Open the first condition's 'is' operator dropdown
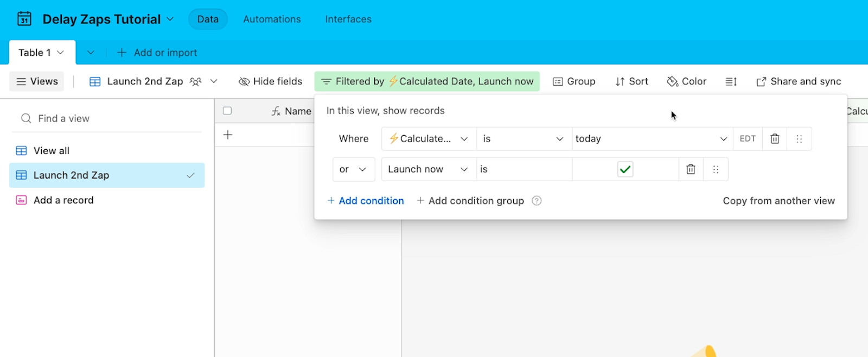The image size is (868, 357). [x=524, y=139]
